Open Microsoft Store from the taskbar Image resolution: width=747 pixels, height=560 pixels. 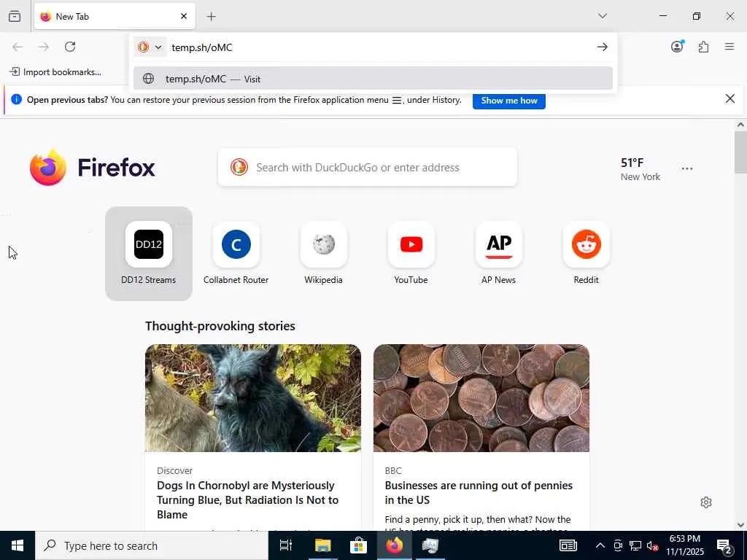point(358,545)
